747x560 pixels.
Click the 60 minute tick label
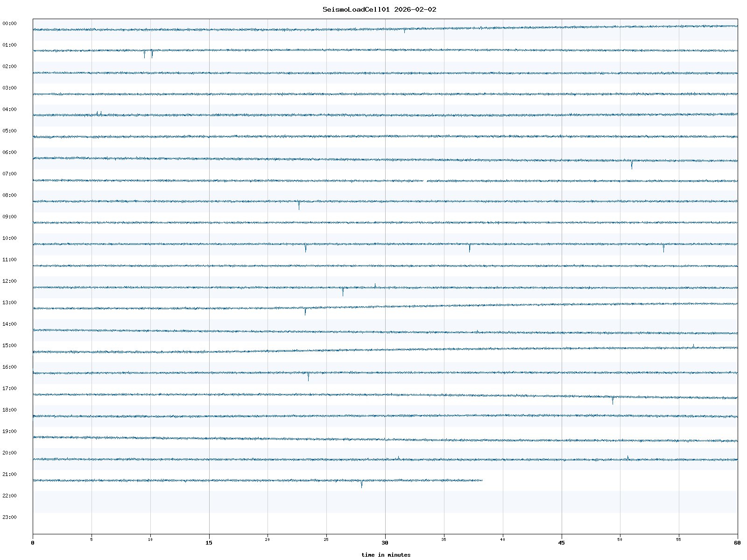(737, 543)
